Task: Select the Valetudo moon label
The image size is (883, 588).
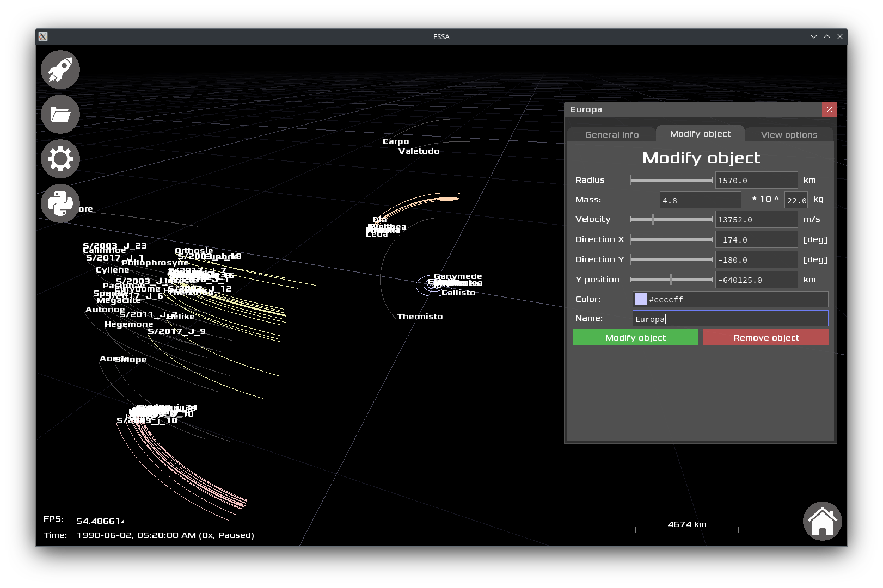Action: pyautogui.click(x=419, y=151)
